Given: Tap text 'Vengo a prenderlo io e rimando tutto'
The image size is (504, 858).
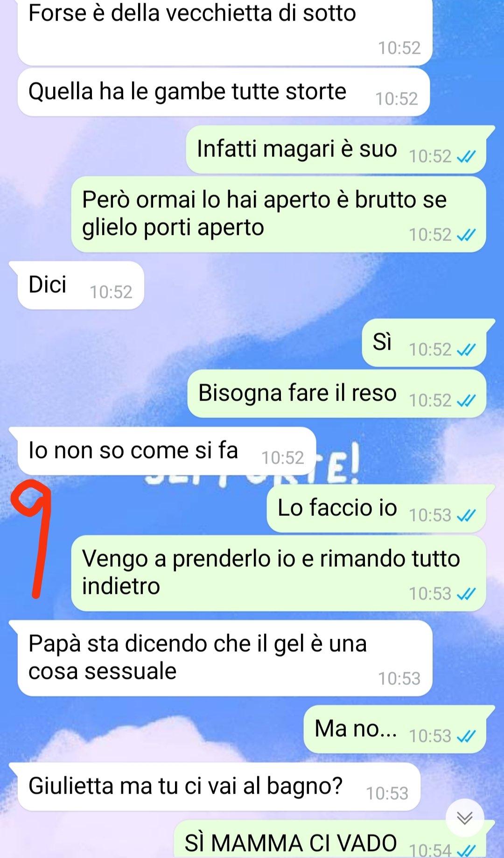Looking at the screenshot, I should click(271, 559).
